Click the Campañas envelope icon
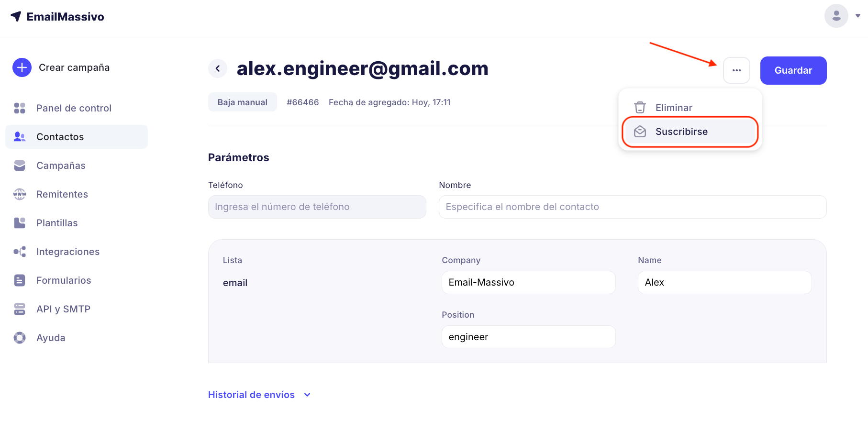Viewport: 868px width, 421px height. coord(20,166)
